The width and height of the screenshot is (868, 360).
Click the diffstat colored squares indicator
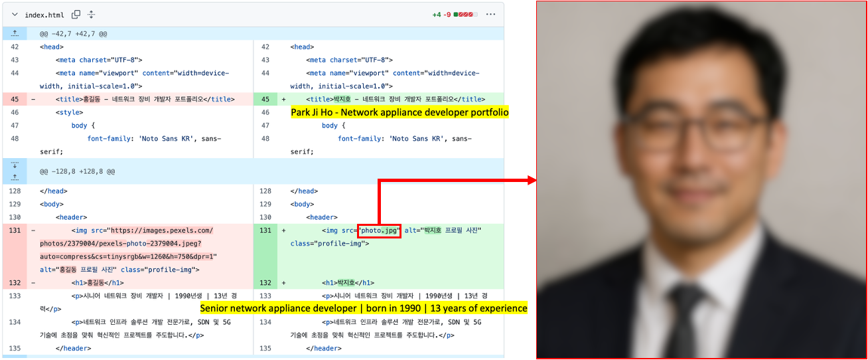pyautogui.click(x=465, y=14)
